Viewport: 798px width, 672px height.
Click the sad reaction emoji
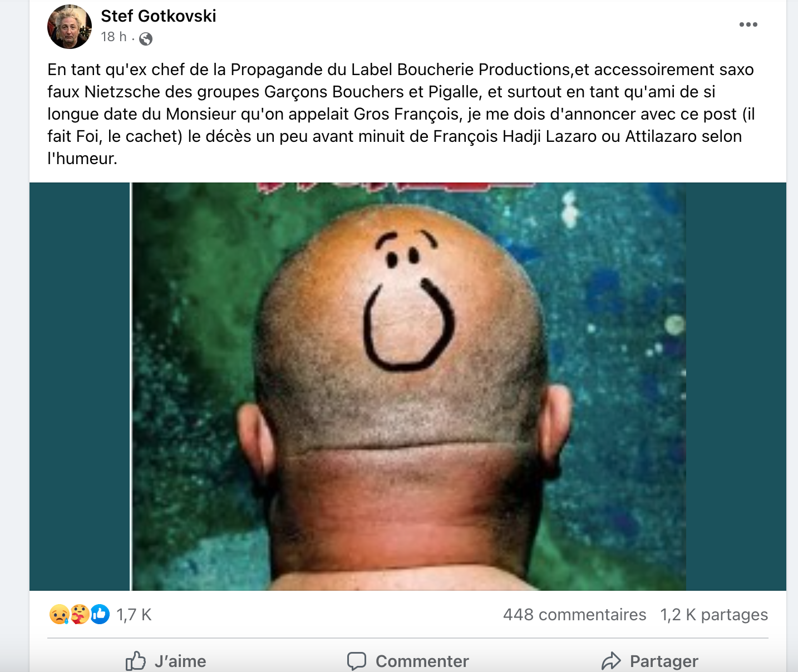(59, 614)
